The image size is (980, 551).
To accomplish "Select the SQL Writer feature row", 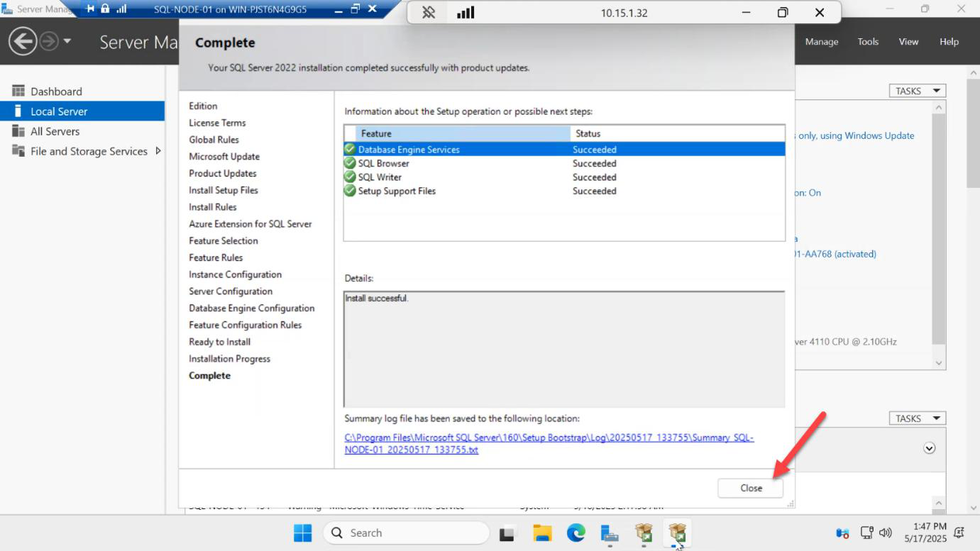I will pyautogui.click(x=564, y=177).
